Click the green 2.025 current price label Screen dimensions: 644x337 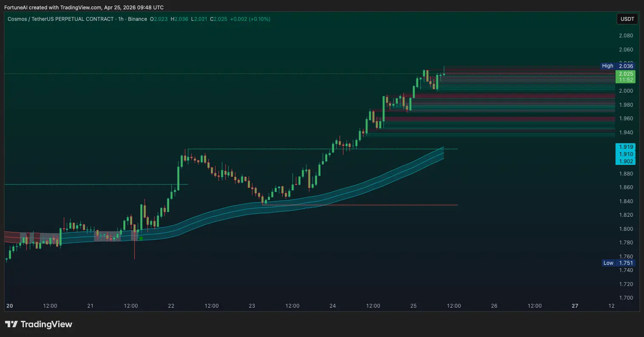pos(626,74)
